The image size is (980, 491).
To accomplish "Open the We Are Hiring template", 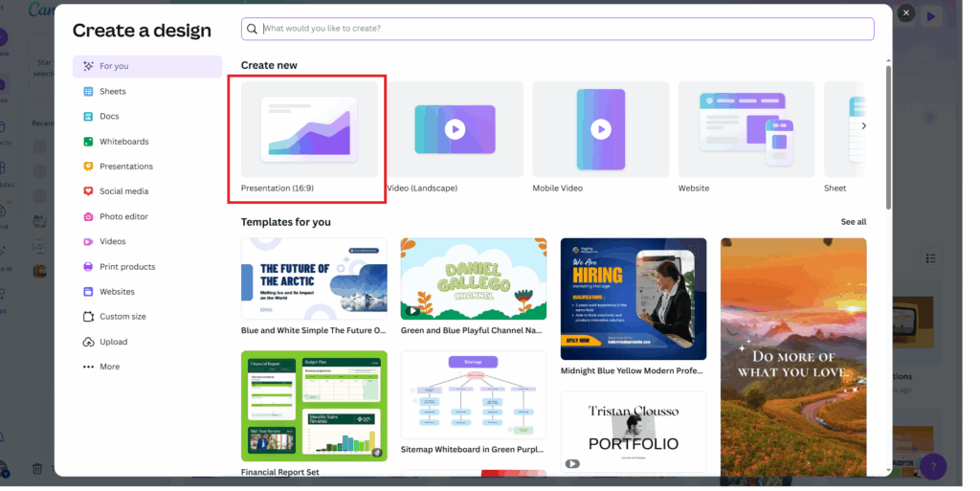I will 634,299.
